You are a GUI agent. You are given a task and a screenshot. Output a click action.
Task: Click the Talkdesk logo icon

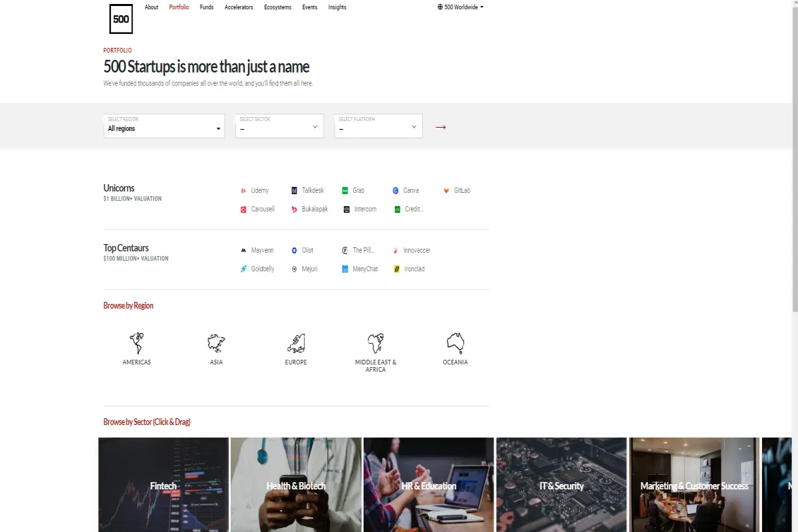295,191
